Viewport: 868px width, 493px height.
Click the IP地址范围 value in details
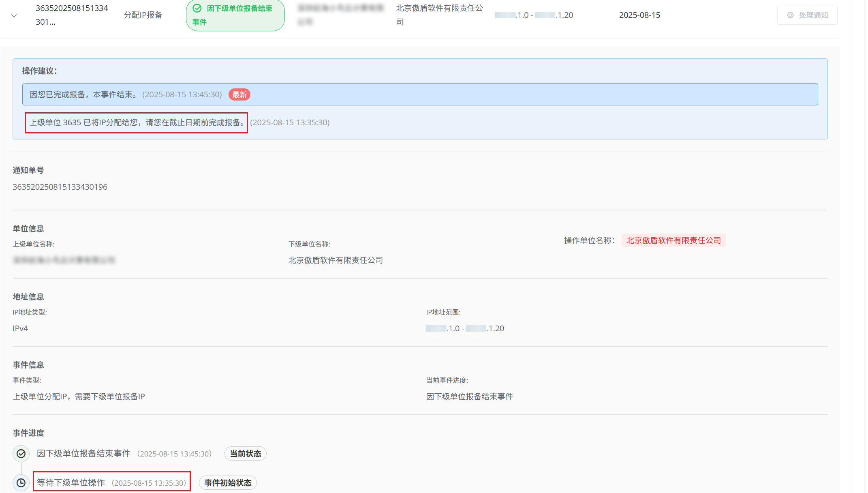(465, 328)
